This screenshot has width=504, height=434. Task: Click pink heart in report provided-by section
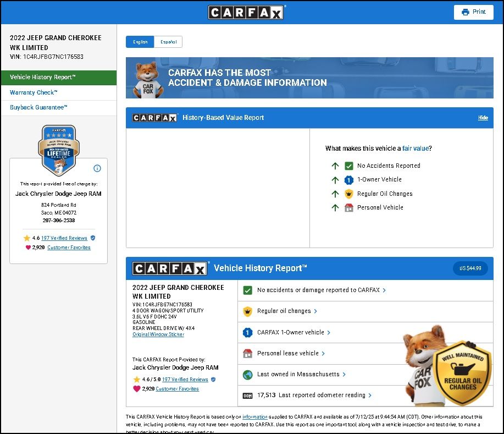click(137, 389)
